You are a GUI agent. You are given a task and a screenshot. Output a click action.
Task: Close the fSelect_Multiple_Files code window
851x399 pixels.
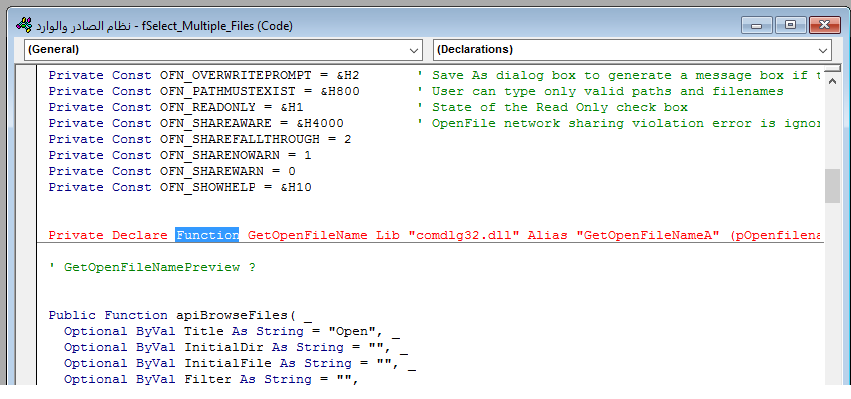click(x=824, y=26)
